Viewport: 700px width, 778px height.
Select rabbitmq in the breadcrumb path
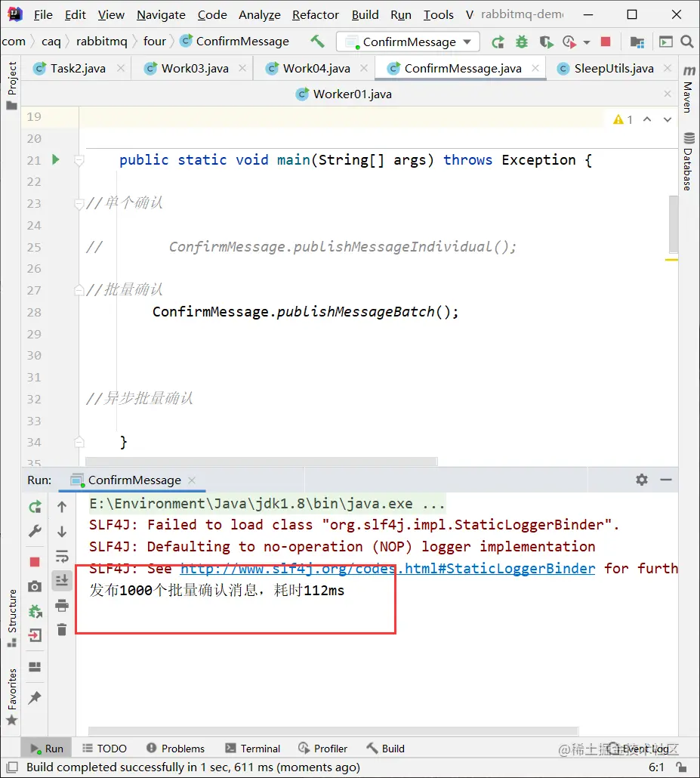[x=102, y=42]
